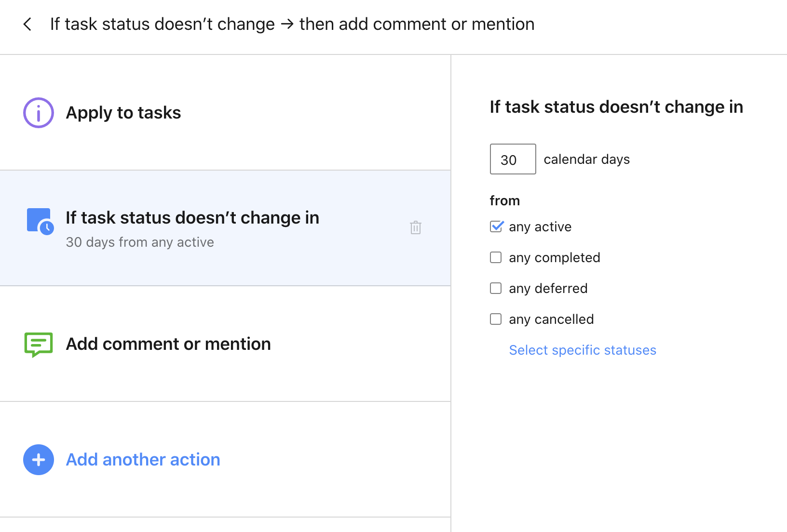Check the 'any cancelled' checkbox
The height and width of the screenshot is (532, 787).
click(x=496, y=319)
